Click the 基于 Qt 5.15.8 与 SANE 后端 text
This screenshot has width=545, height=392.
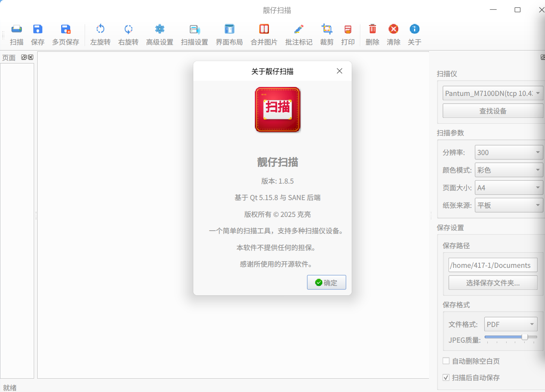click(278, 198)
